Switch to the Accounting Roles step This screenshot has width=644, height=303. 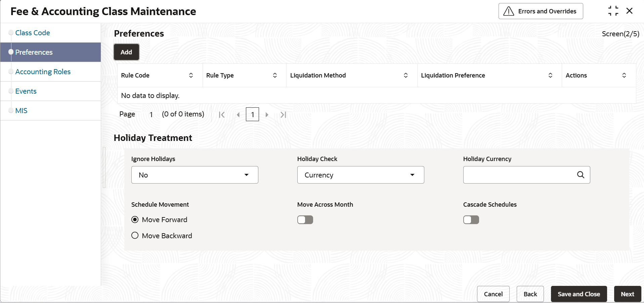(x=43, y=72)
